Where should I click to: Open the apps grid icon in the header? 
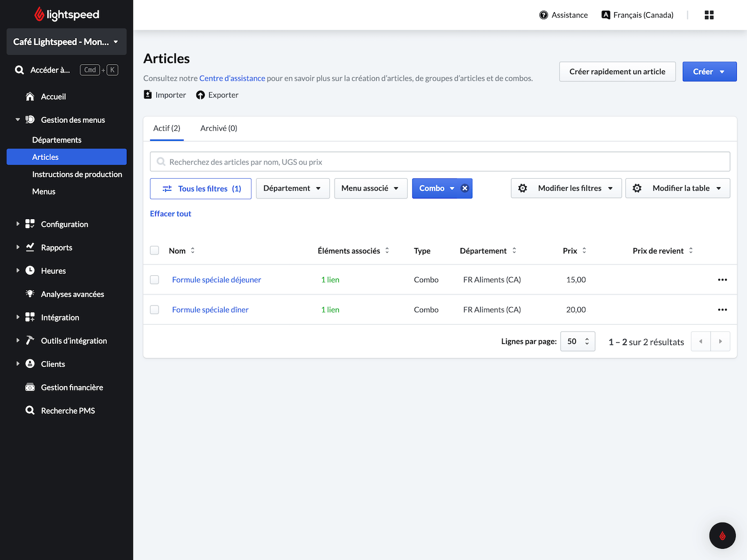pyautogui.click(x=709, y=15)
